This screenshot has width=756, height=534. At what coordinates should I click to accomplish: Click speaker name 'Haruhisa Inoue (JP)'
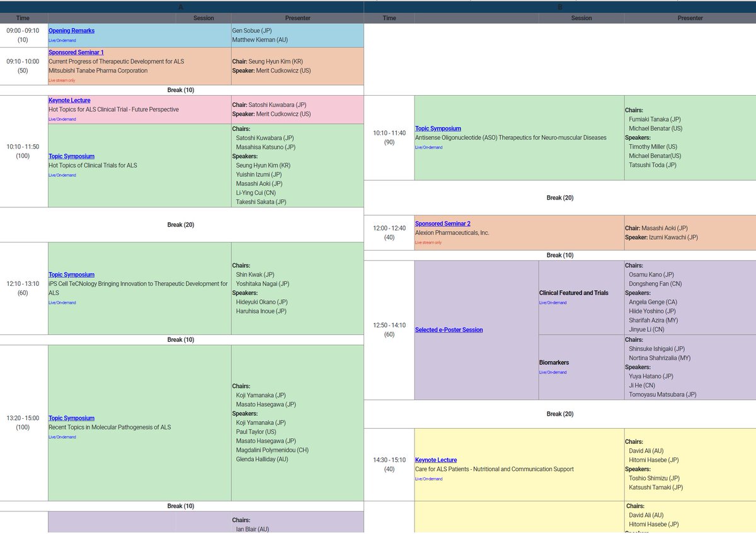click(261, 311)
